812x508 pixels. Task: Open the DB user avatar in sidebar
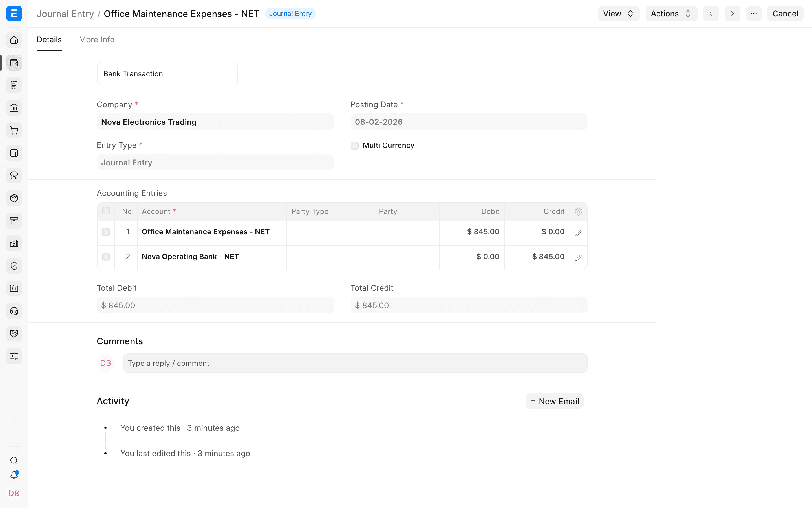click(14, 493)
